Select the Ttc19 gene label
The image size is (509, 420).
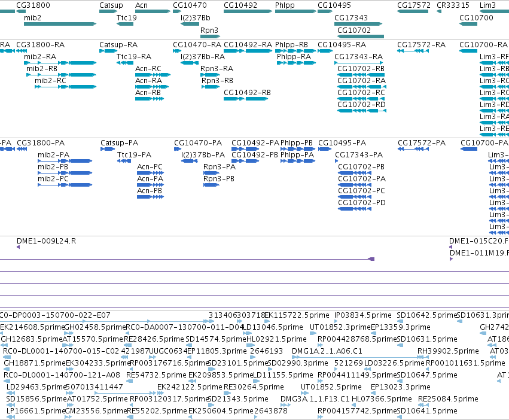tap(127, 18)
